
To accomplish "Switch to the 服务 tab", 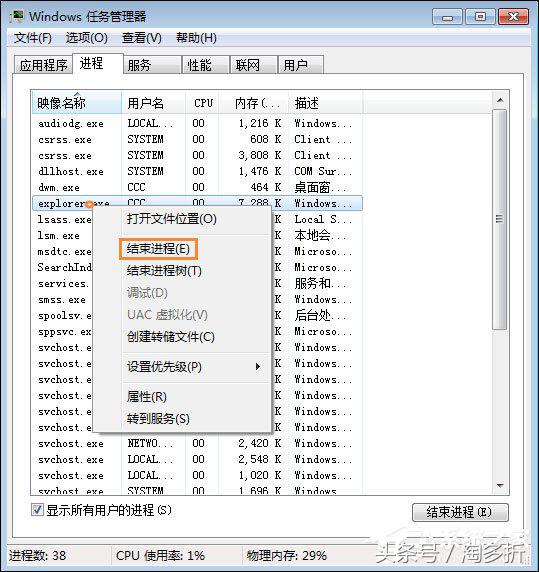I will (x=152, y=65).
